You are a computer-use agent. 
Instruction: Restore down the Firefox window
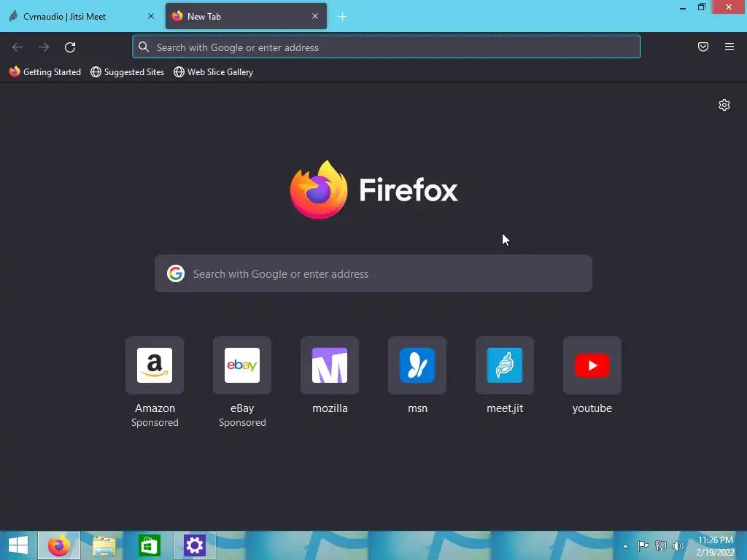(701, 7)
